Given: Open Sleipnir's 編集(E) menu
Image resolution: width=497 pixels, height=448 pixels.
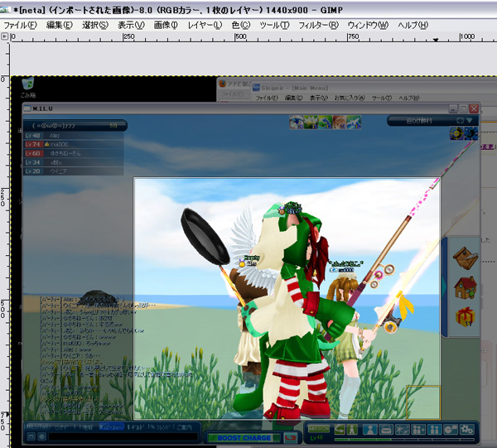Looking at the screenshot, I should (293, 98).
